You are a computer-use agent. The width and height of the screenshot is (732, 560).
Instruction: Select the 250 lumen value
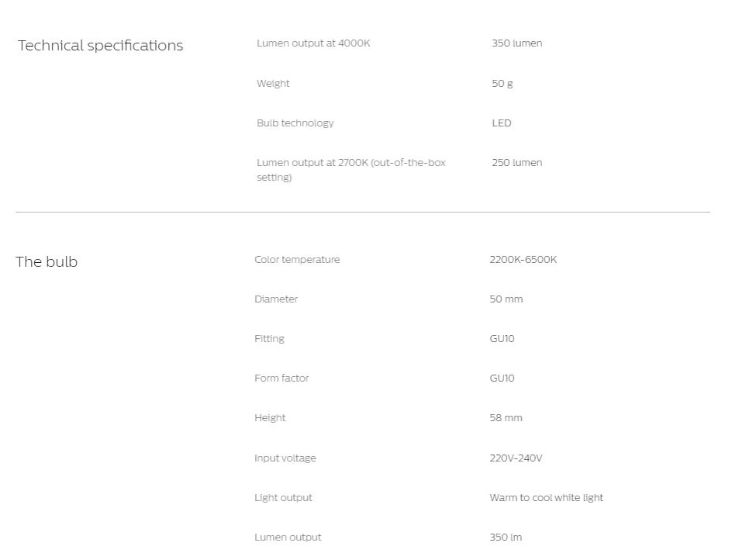[516, 163]
